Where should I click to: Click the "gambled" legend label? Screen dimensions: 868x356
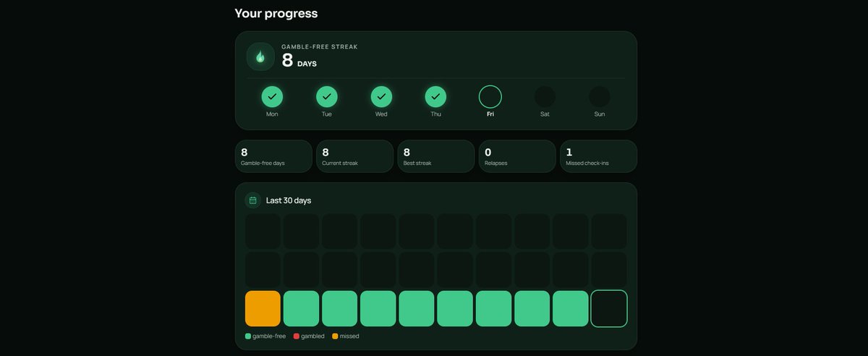[312, 336]
